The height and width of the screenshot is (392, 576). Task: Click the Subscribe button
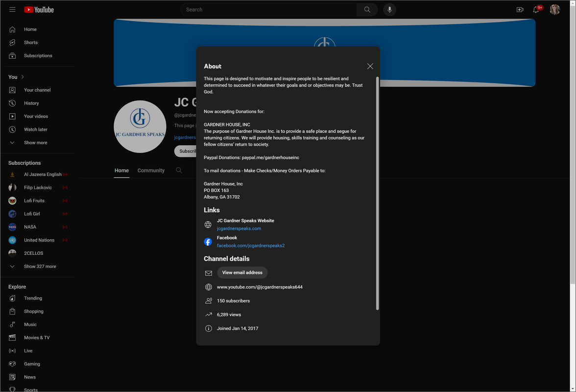point(186,151)
